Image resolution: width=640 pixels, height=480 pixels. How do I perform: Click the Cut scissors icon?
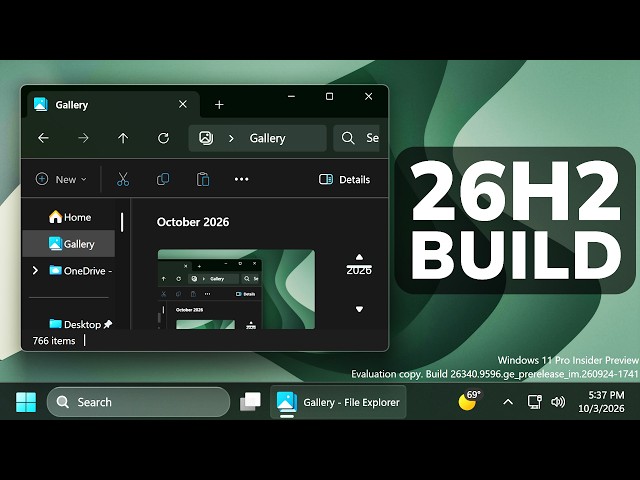pyautogui.click(x=123, y=179)
